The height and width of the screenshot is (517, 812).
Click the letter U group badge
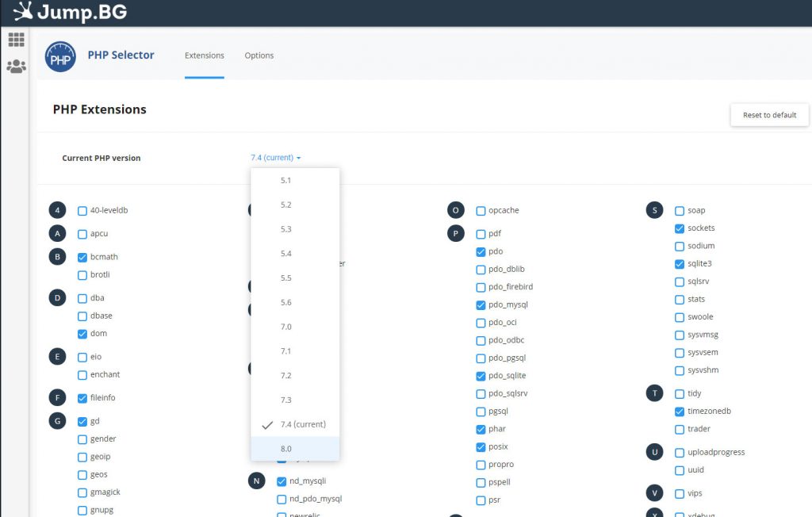654,452
